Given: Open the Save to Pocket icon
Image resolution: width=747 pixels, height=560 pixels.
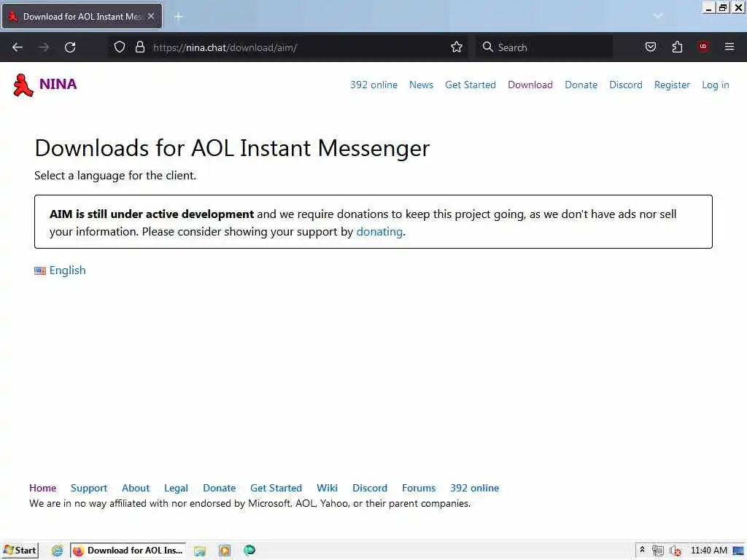Looking at the screenshot, I should tap(650, 47).
